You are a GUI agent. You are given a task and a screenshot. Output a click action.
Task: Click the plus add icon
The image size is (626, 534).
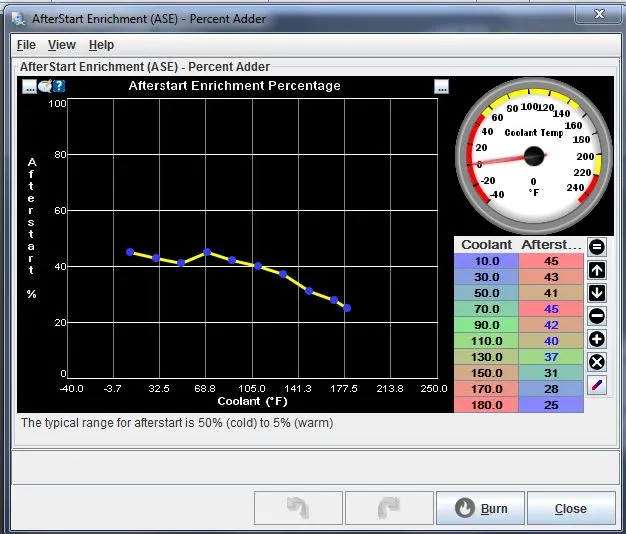tap(597, 339)
